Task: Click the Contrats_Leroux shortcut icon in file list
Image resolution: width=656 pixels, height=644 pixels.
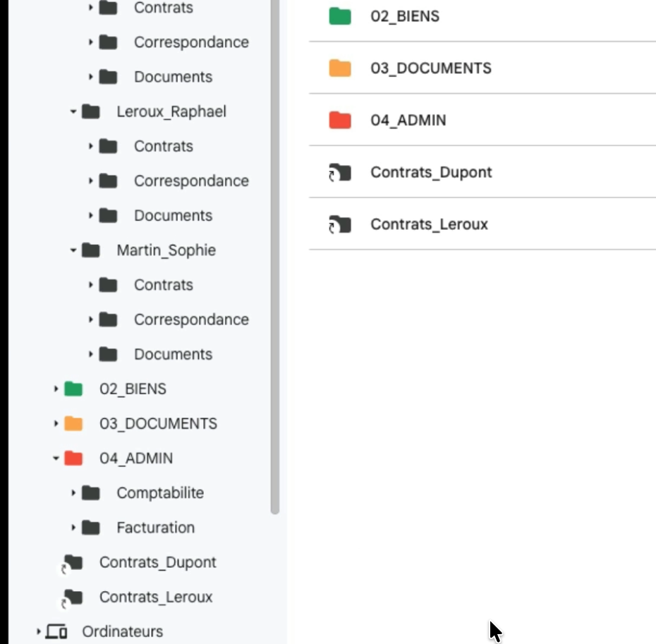Action: [340, 225]
